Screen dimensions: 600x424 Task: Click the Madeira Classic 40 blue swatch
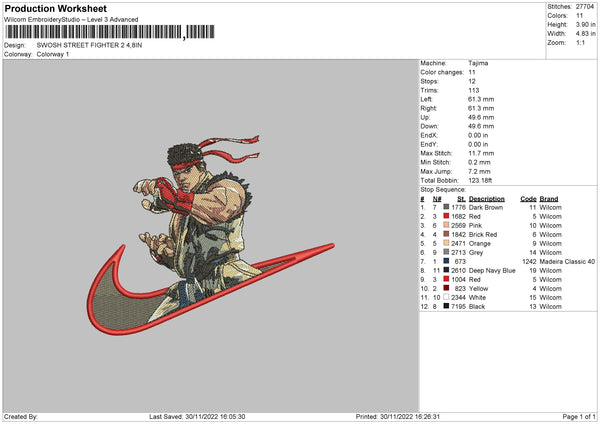pyautogui.click(x=446, y=261)
